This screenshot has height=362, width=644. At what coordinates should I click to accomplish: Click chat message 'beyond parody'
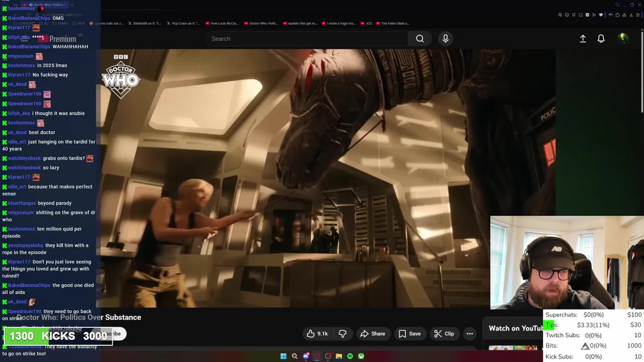click(55, 203)
